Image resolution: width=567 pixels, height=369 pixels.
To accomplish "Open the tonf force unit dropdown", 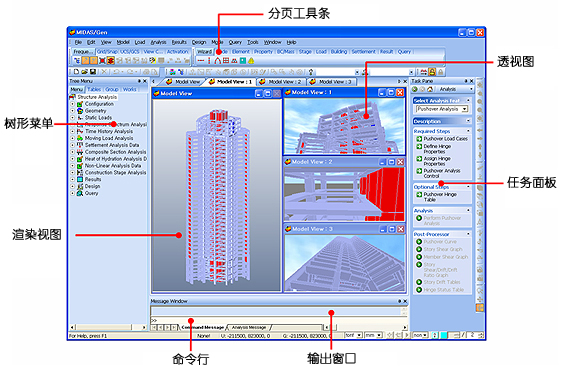I will tap(359, 335).
